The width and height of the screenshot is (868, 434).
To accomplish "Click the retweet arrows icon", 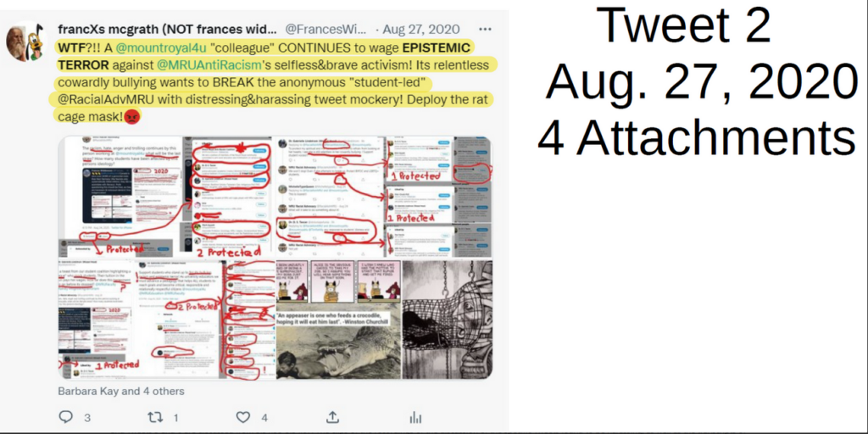I will point(155,416).
